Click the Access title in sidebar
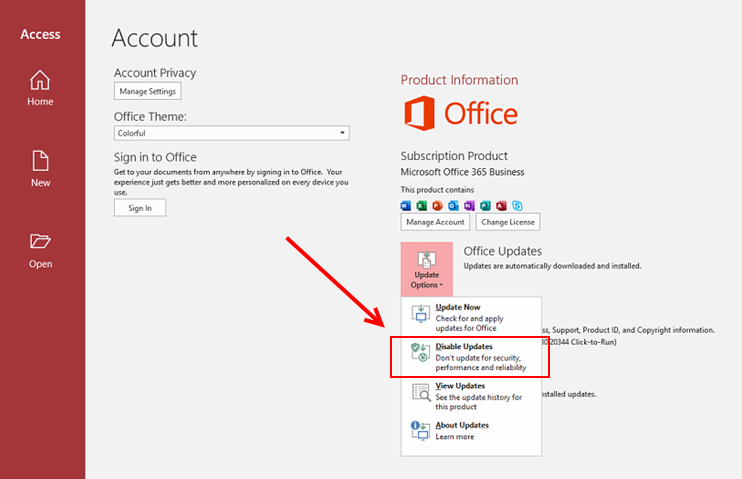This screenshot has width=742, height=479. (40, 35)
